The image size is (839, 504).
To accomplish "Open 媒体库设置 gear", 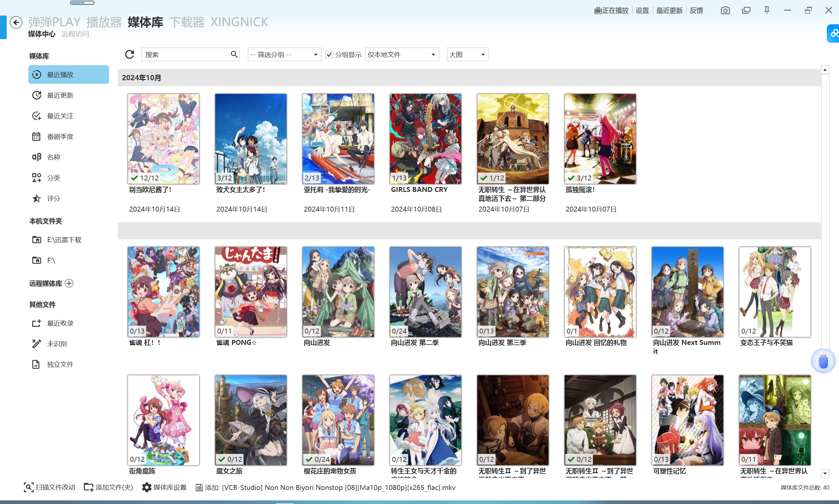I will pyautogui.click(x=164, y=487).
